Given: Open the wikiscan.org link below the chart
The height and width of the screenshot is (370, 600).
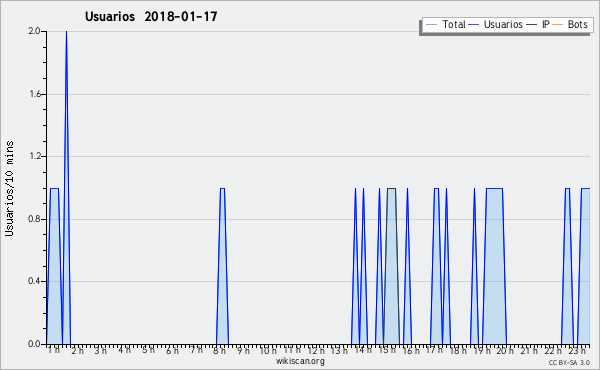Looking at the screenshot, I should [x=300, y=361].
